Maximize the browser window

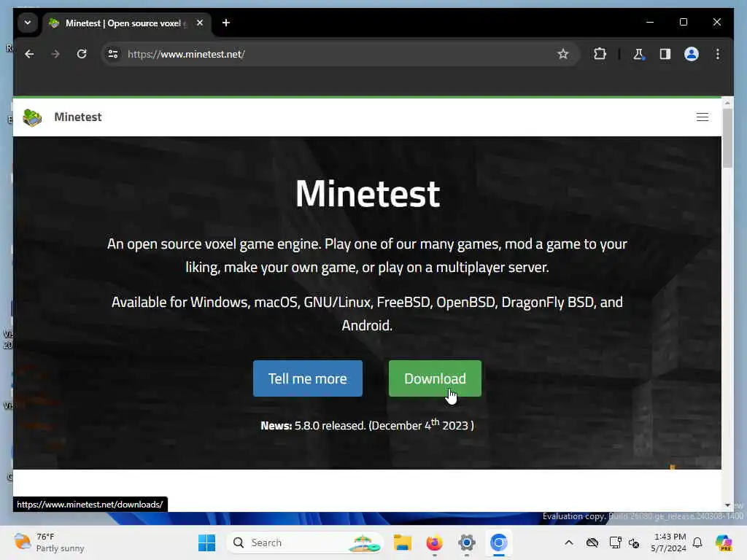pos(683,23)
